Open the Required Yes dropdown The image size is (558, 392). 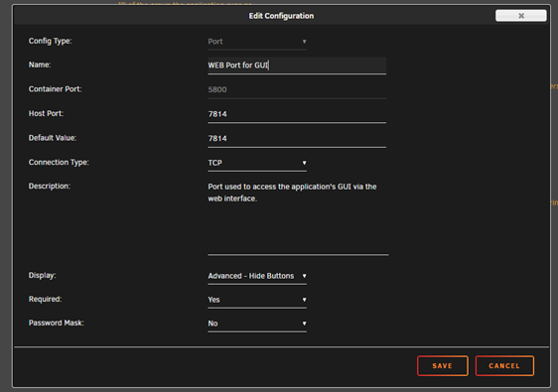(257, 300)
